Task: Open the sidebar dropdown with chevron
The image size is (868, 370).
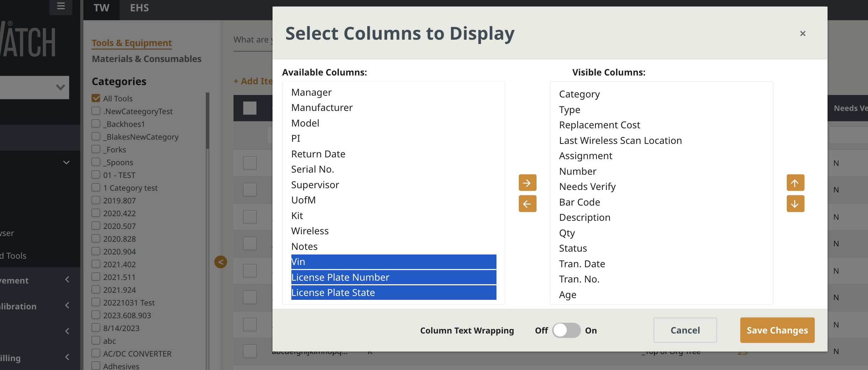Action: [60, 87]
